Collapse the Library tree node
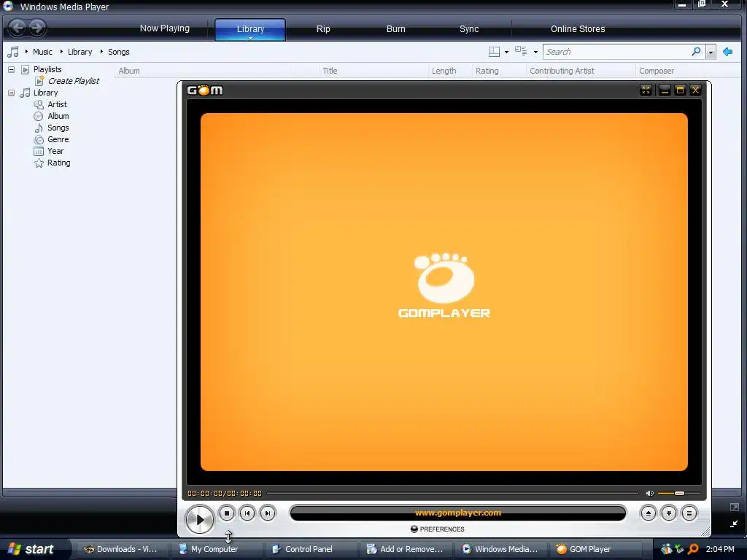Image resolution: width=747 pixels, height=560 pixels. (x=11, y=93)
